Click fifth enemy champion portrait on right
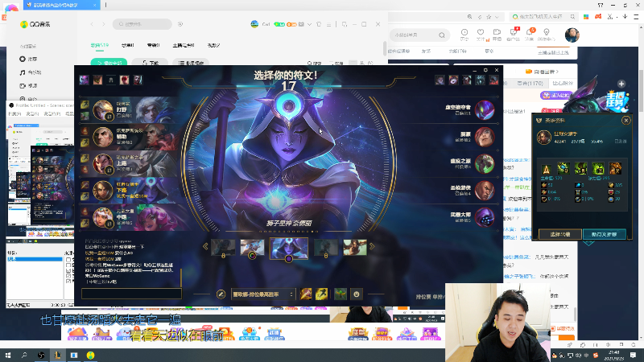The image size is (644, 362). tap(485, 217)
